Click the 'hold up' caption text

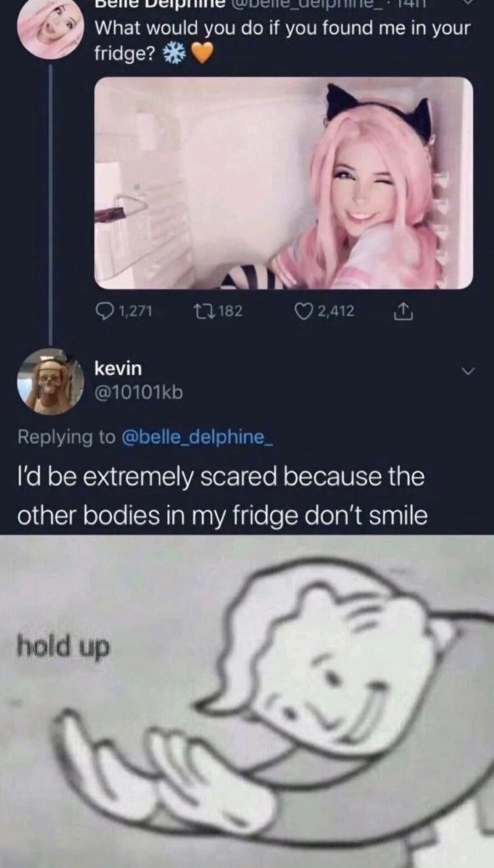pos(63,646)
